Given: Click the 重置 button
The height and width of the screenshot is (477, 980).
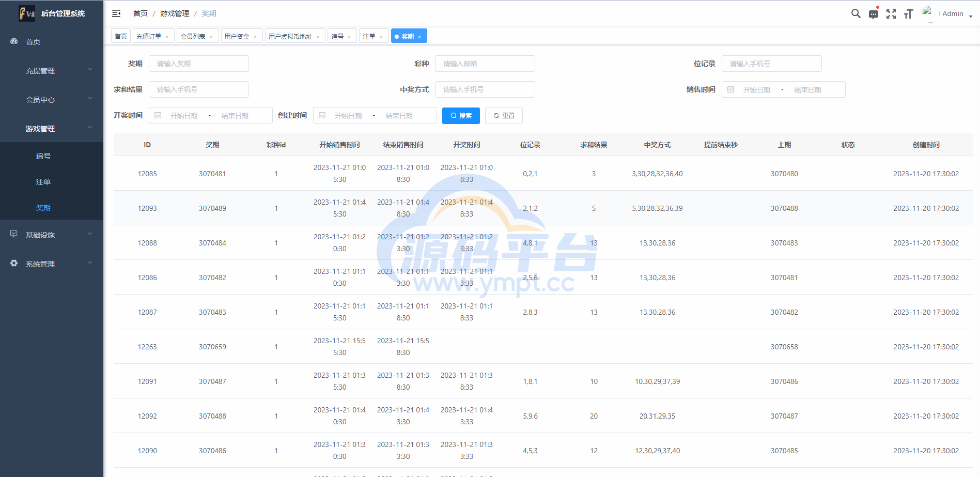Looking at the screenshot, I should 504,116.
